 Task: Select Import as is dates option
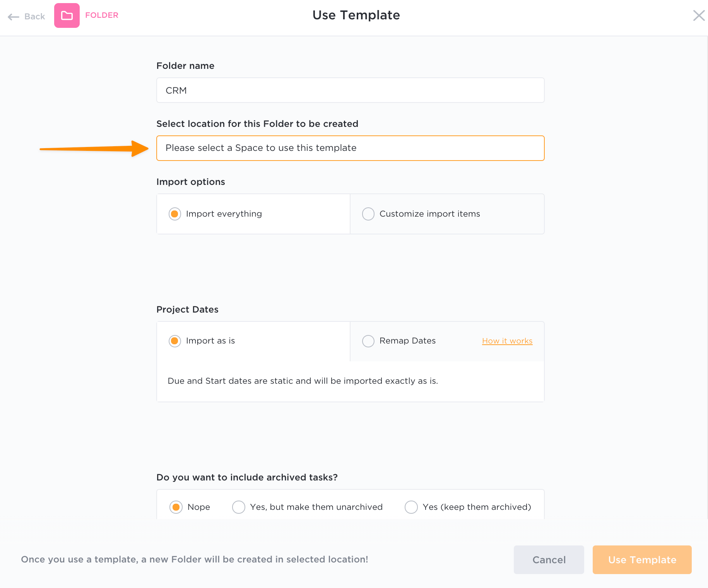(x=210, y=341)
